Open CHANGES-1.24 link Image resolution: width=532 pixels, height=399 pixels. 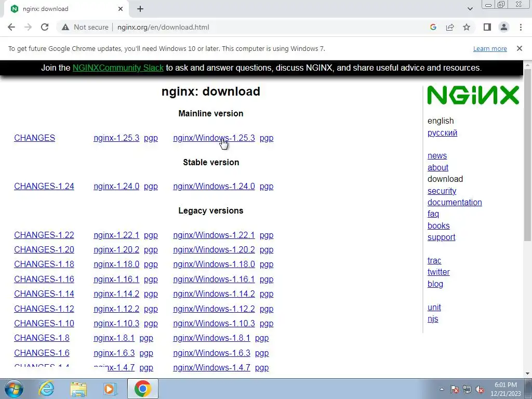pyautogui.click(x=44, y=187)
